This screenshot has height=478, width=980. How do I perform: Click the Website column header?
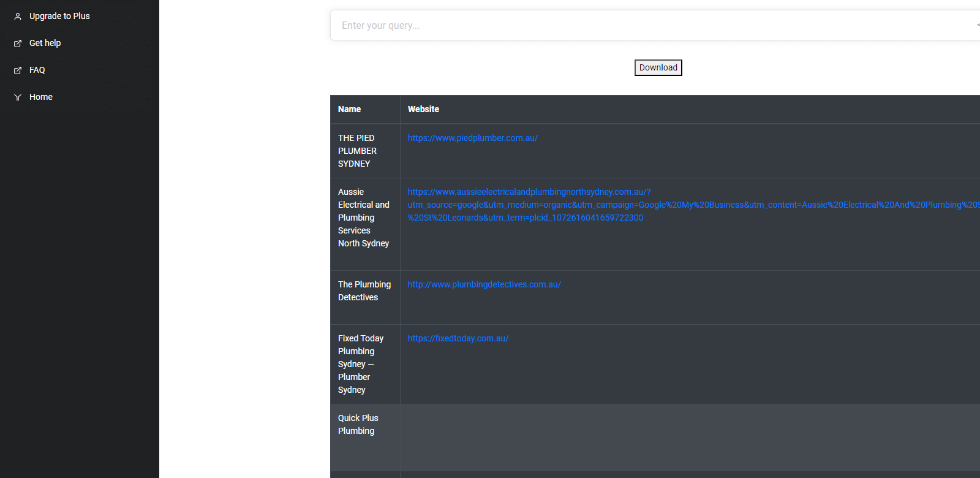[423, 109]
